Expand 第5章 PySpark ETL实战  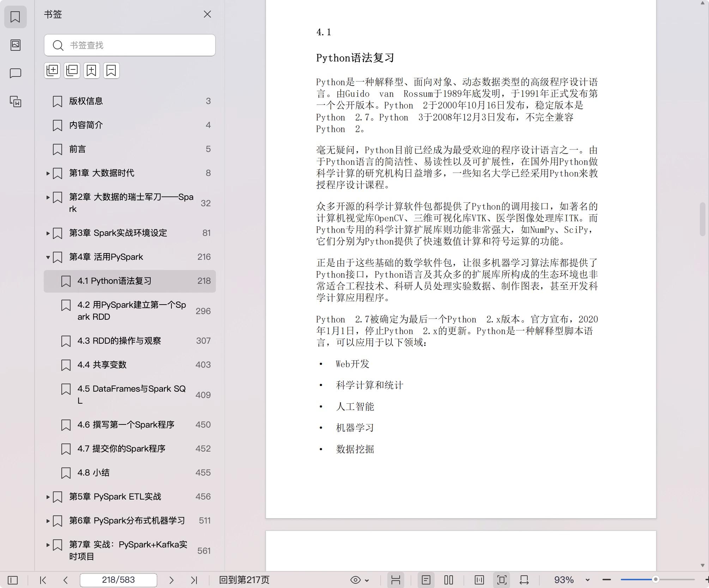[48, 497]
